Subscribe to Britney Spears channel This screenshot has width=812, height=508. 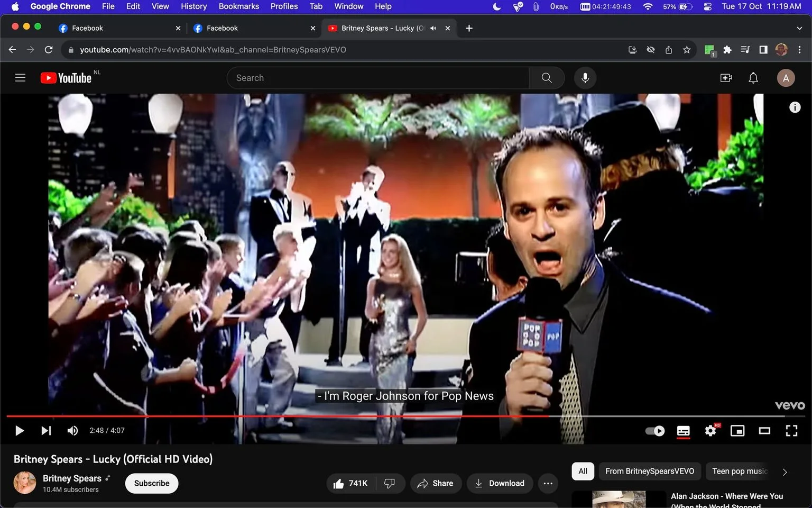click(x=152, y=483)
